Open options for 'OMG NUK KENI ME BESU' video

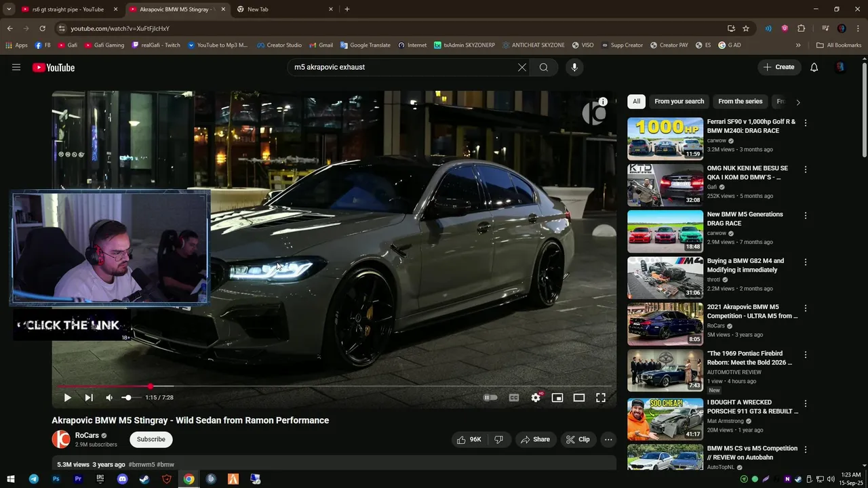tap(806, 169)
